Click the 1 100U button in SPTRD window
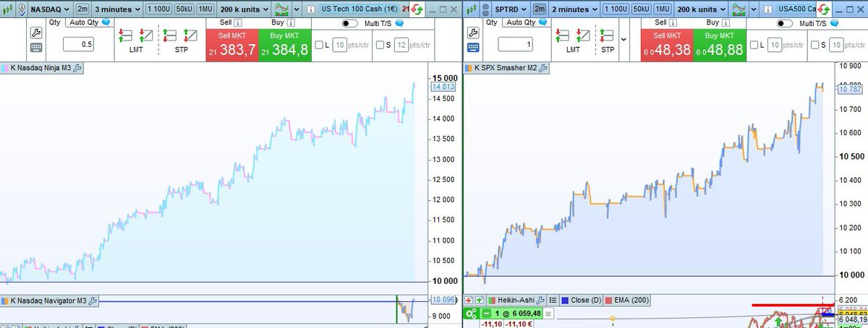This screenshot has height=328, width=868. coord(616,9)
